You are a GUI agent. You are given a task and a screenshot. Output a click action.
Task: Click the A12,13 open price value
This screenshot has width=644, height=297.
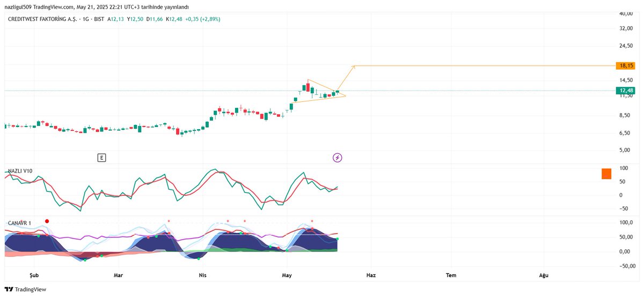click(x=116, y=19)
